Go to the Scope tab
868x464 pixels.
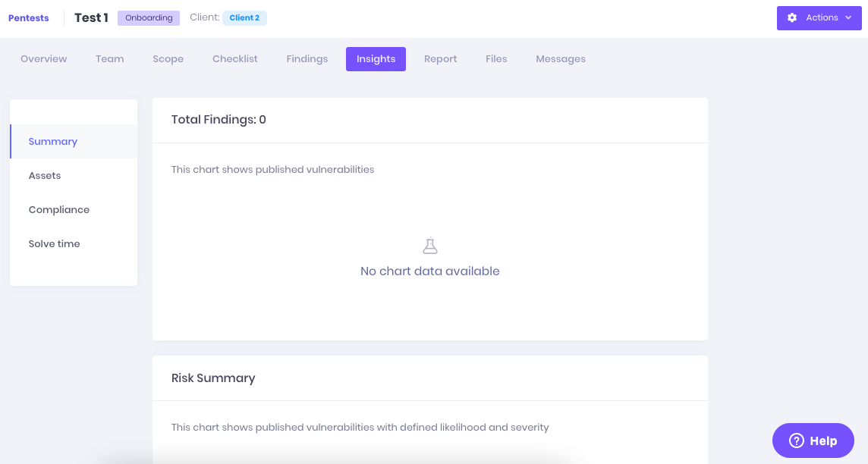click(168, 59)
